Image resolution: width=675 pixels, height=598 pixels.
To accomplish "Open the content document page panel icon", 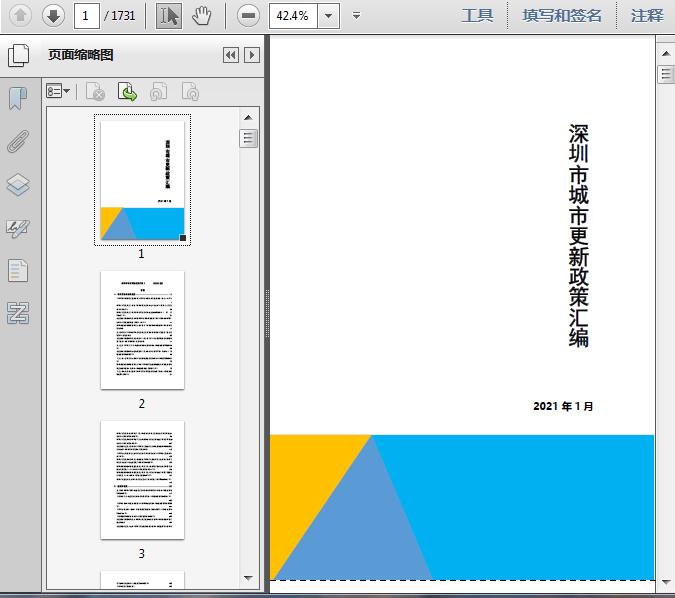I will click(18, 270).
